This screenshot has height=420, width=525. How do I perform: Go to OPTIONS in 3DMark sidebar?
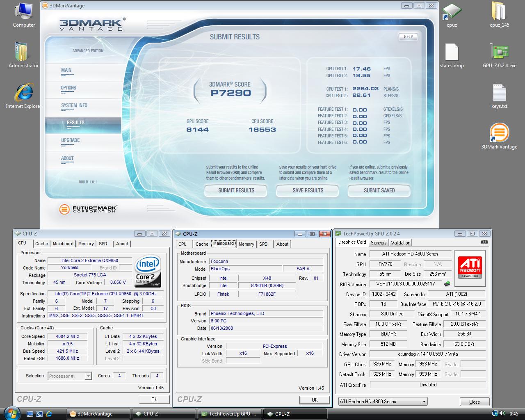pyautogui.click(x=68, y=88)
